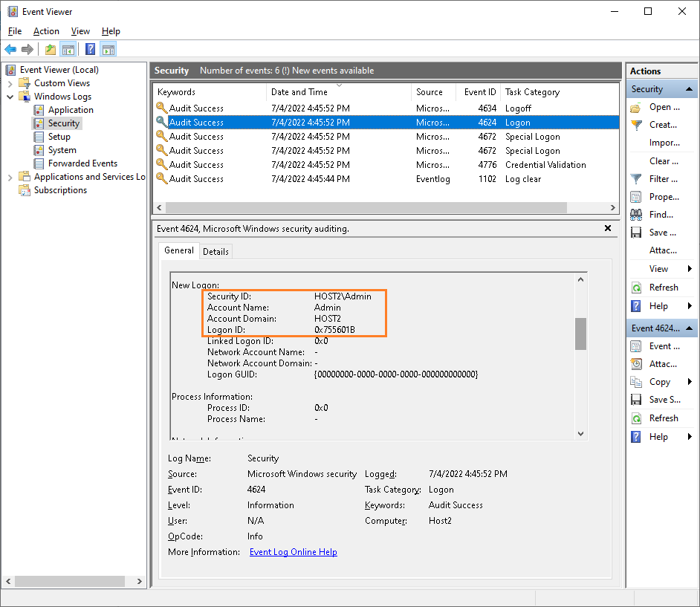
Task: Open the Action menu
Action: point(46,31)
